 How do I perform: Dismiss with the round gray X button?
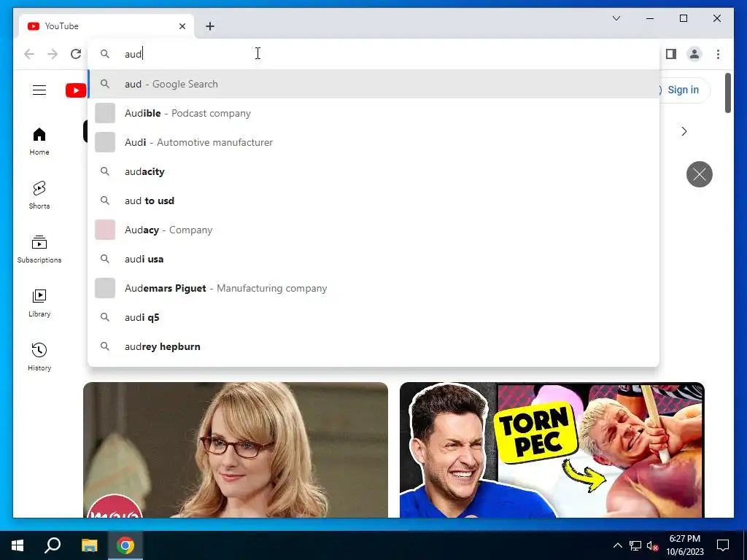point(700,174)
